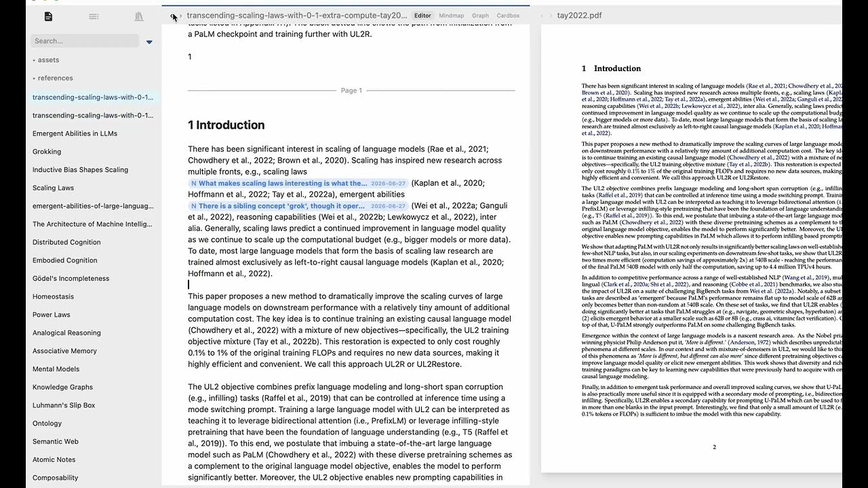Switch to the Cardbox tab
This screenshot has height=488, width=868.
pos(508,16)
